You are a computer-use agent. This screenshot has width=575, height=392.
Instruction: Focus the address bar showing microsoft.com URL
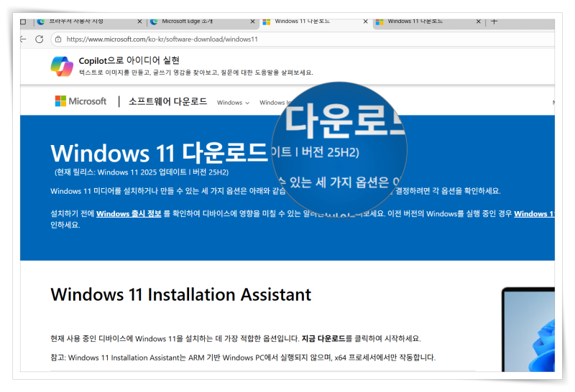303,39
